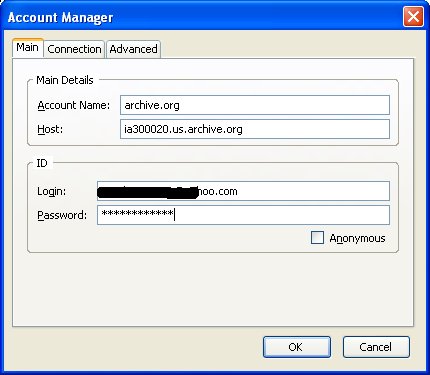
Task: Click the 'ID' group title
Action: point(42,163)
